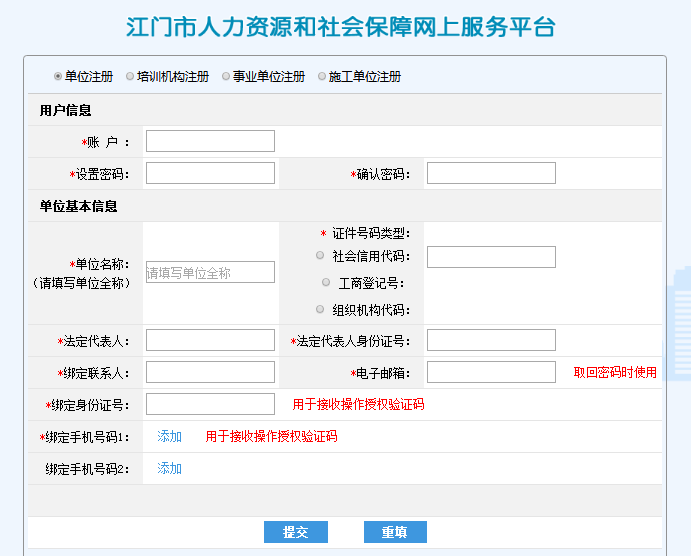The image size is (691, 556).
Task: Pick 社会信用代码 as certificate type
Action: click(320, 256)
